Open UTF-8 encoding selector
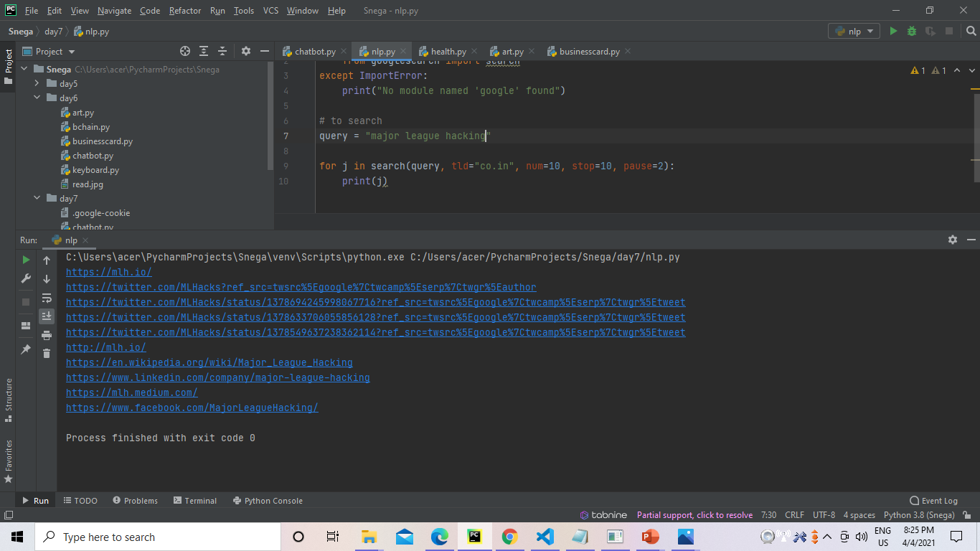The width and height of the screenshot is (980, 551). [824, 515]
